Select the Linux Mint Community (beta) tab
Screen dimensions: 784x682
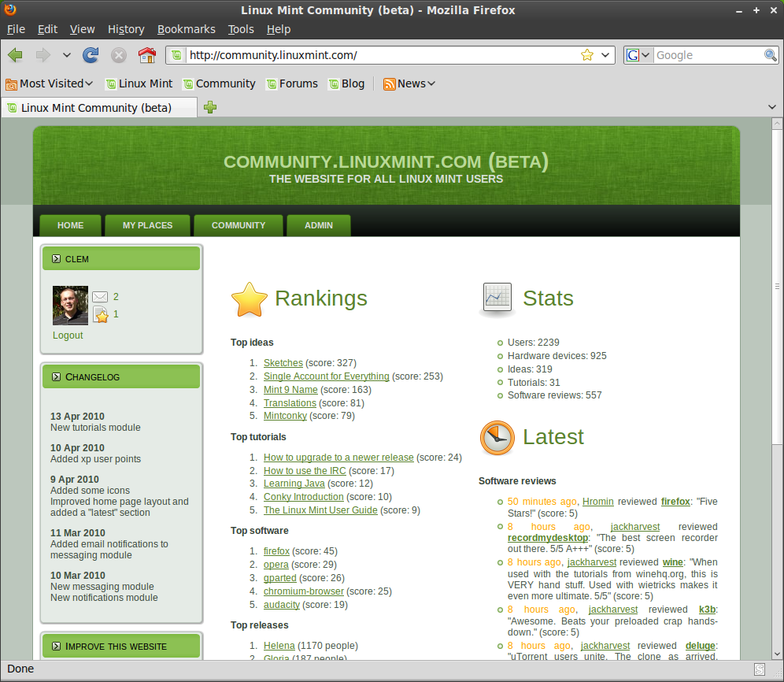99,108
